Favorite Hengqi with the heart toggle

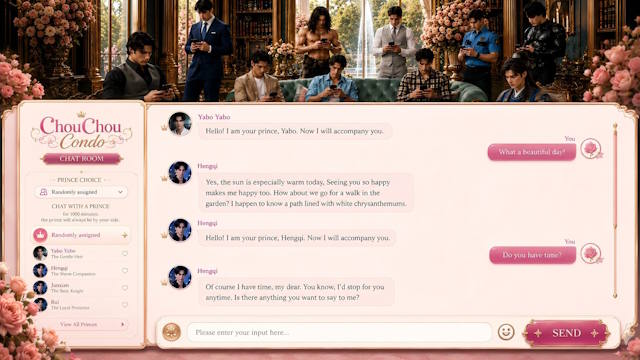(x=125, y=270)
